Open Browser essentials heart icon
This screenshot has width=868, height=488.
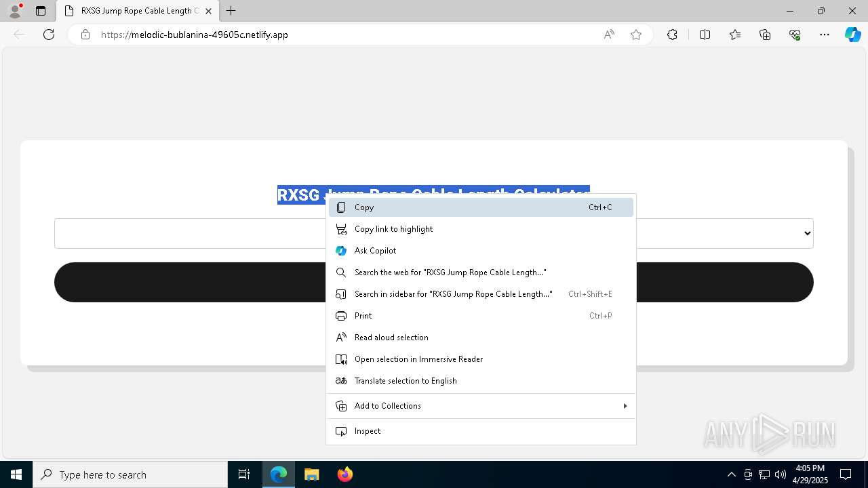(x=795, y=35)
